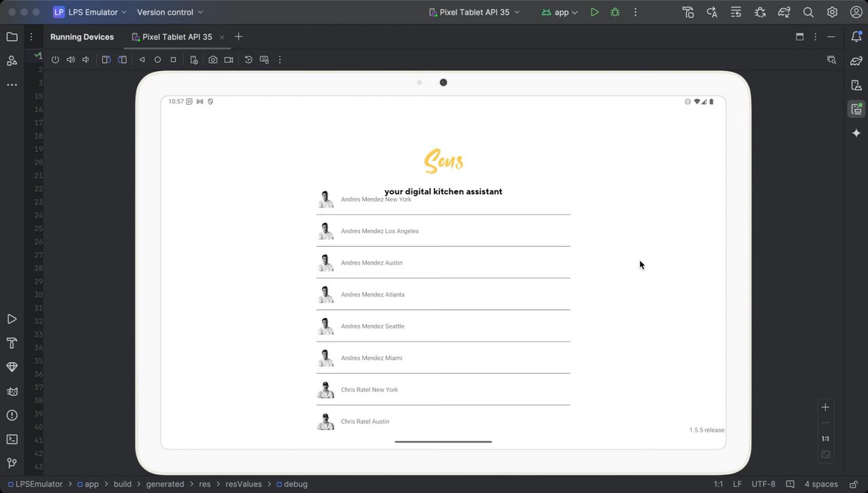Open emulator toolbar extended controls menu
Viewport: 868px width, 493px height.
279,60
